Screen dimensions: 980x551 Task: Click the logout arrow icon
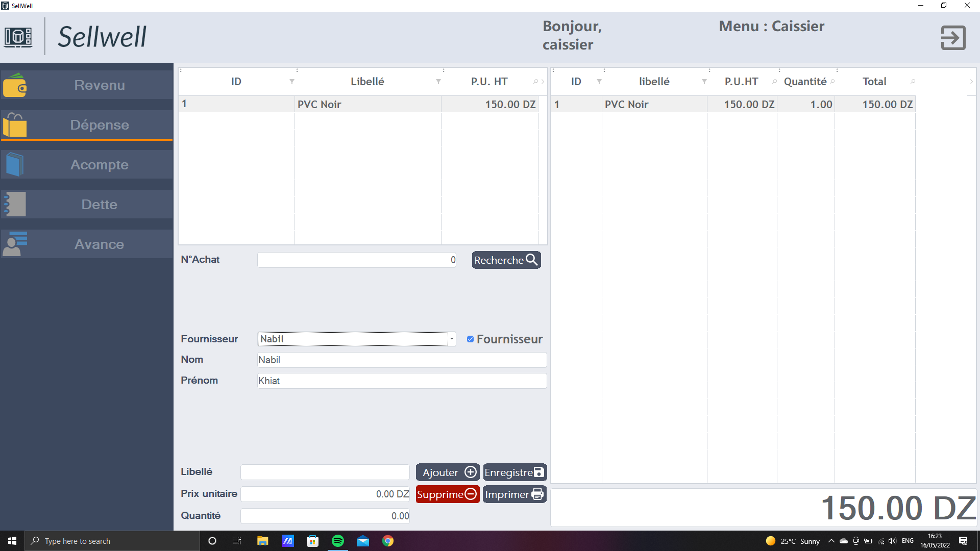click(953, 38)
